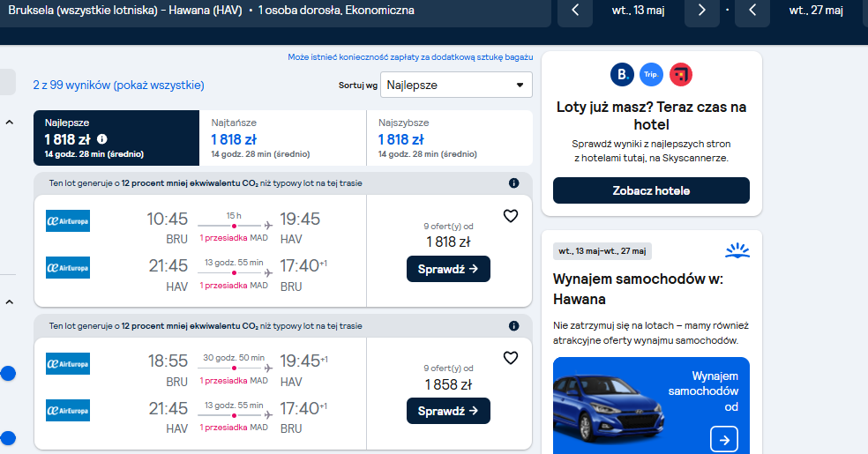
Task: Open CO₂ info icon on first result
Action: 513,183
